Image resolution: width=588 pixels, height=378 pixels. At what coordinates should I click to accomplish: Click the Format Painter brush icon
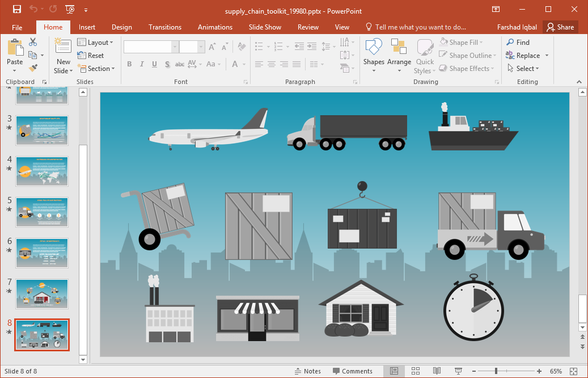click(x=33, y=68)
